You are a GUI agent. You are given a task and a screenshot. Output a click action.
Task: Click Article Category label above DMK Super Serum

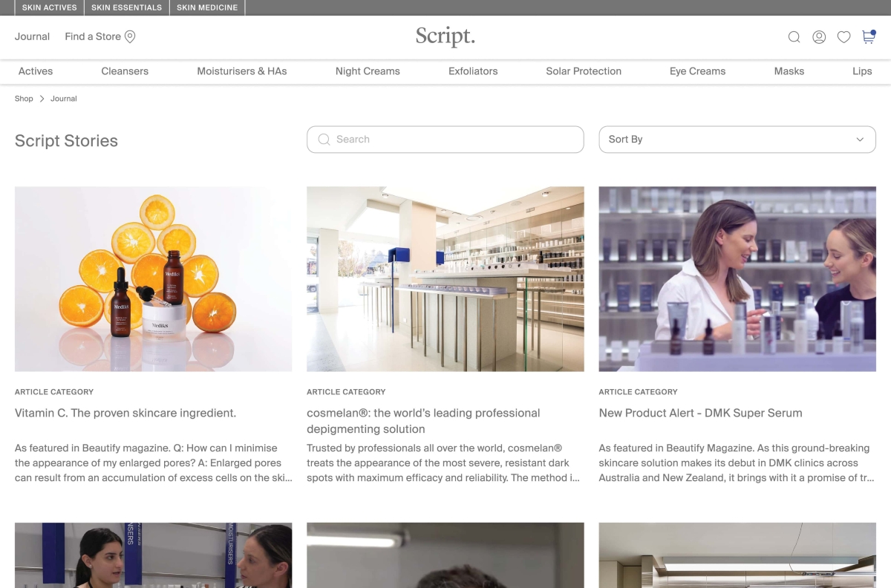(x=638, y=392)
